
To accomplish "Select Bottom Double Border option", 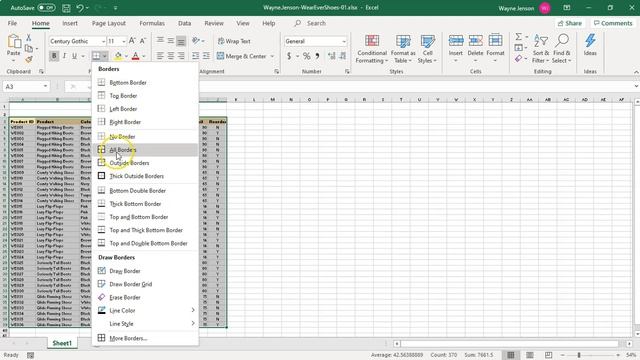I will tap(145, 191).
